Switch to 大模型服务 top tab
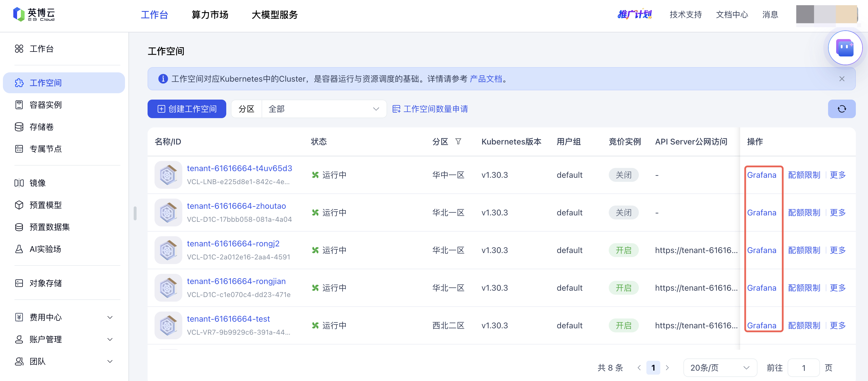 click(275, 15)
